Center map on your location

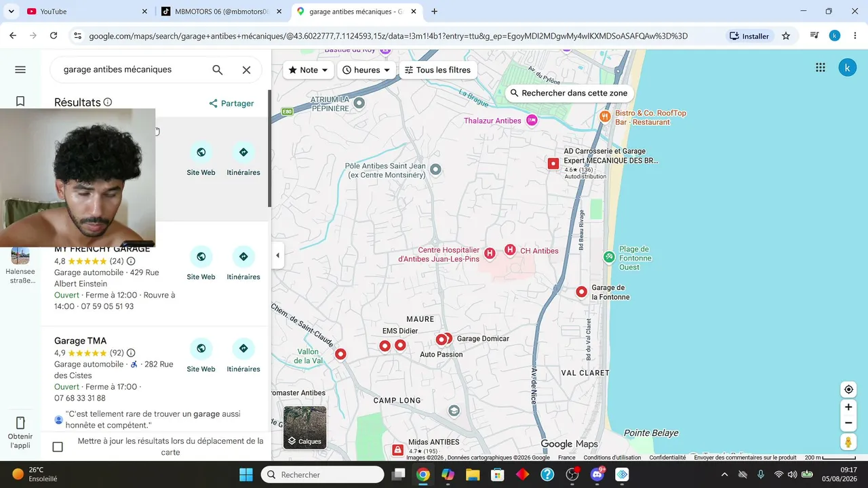tap(848, 390)
